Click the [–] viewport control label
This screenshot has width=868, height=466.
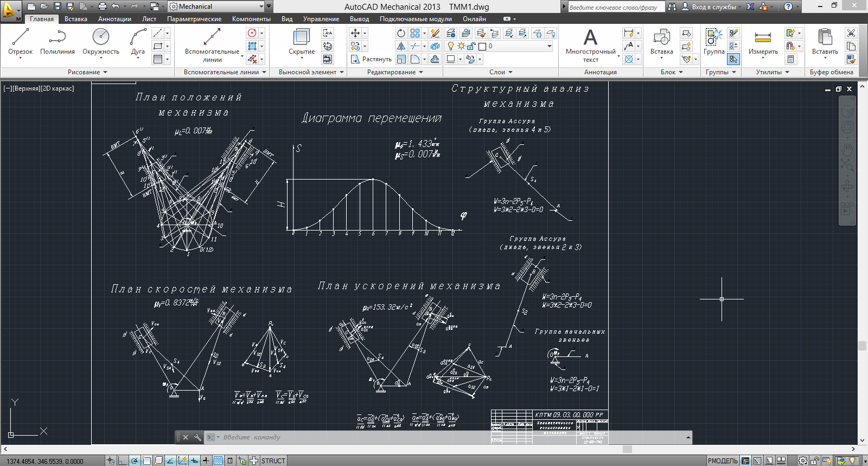click(x=7, y=88)
